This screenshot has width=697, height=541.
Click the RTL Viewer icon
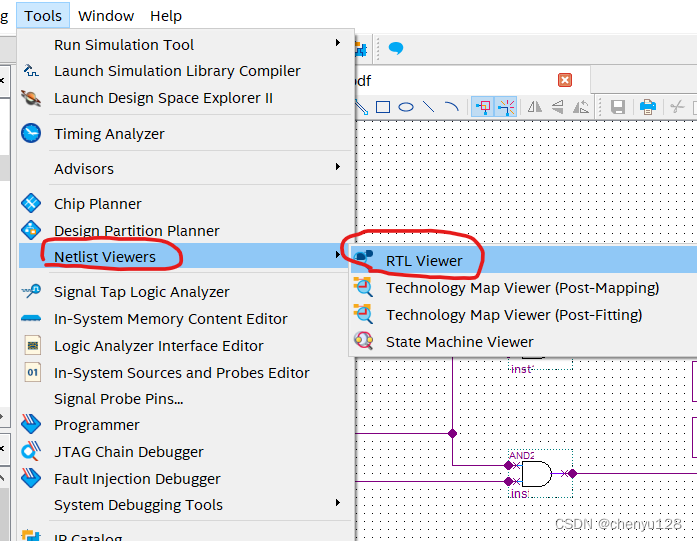(364, 257)
